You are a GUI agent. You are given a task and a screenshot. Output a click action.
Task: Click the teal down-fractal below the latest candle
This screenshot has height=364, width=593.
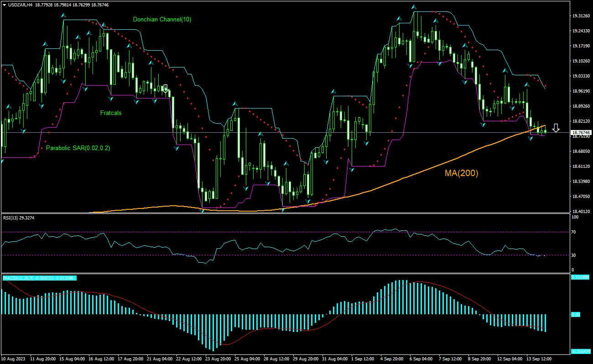coord(530,139)
